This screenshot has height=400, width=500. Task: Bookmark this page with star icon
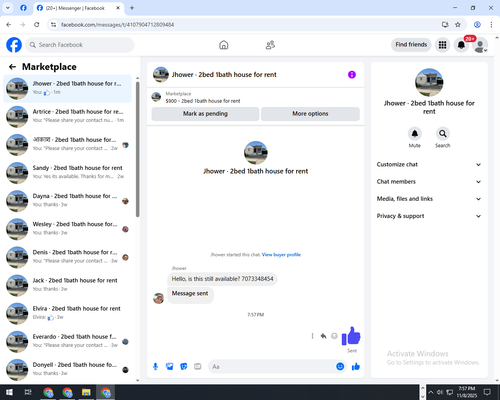pos(458,25)
